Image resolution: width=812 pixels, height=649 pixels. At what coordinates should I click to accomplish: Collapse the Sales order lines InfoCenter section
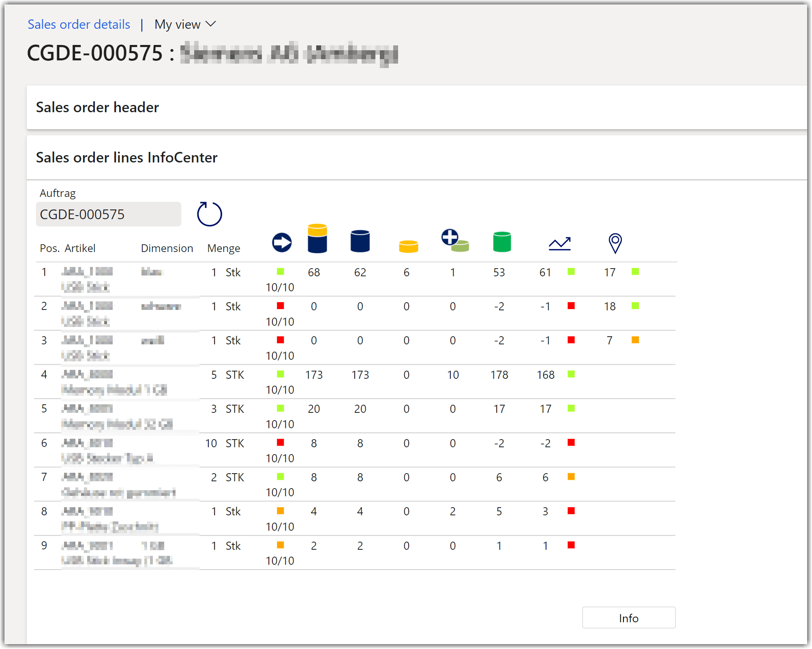[126, 158]
